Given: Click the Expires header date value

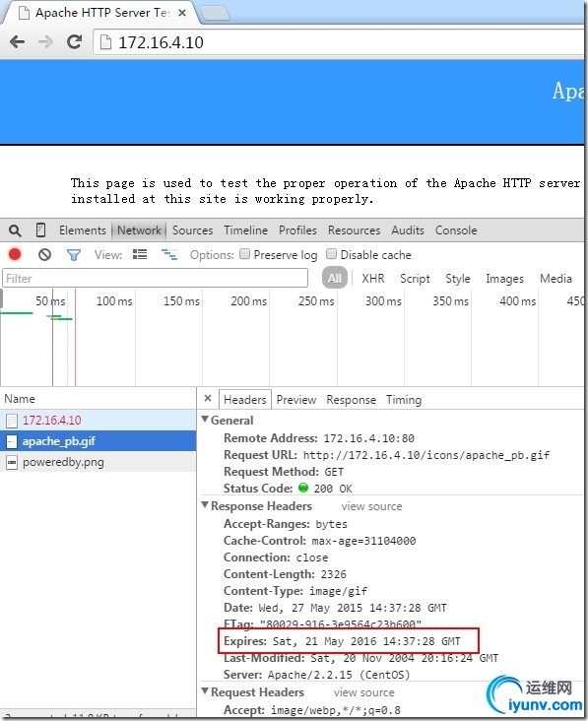Looking at the screenshot, I should coord(366,641).
